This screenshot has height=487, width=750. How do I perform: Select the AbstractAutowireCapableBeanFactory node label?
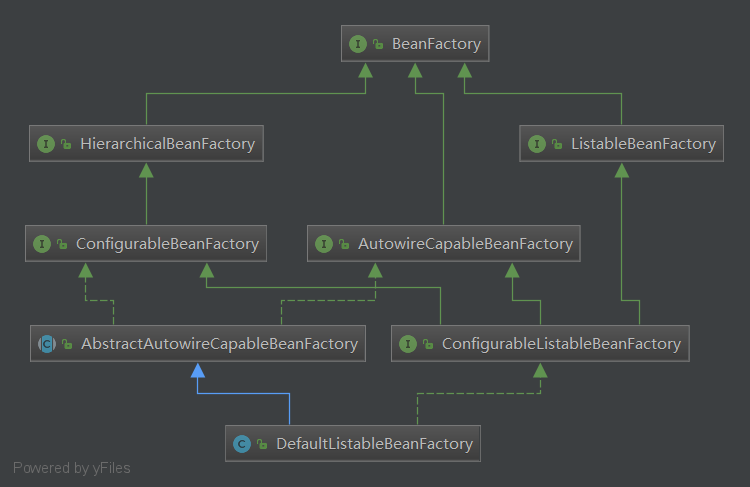[x=219, y=344]
